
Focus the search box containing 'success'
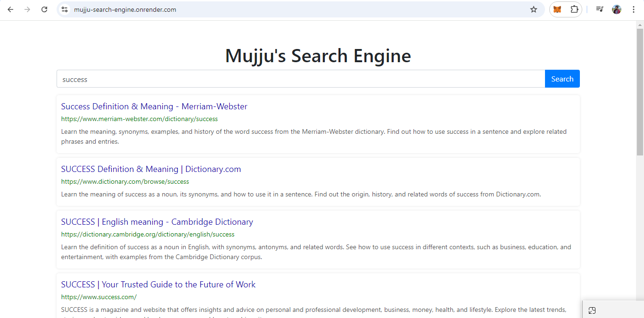pyautogui.click(x=301, y=79)
